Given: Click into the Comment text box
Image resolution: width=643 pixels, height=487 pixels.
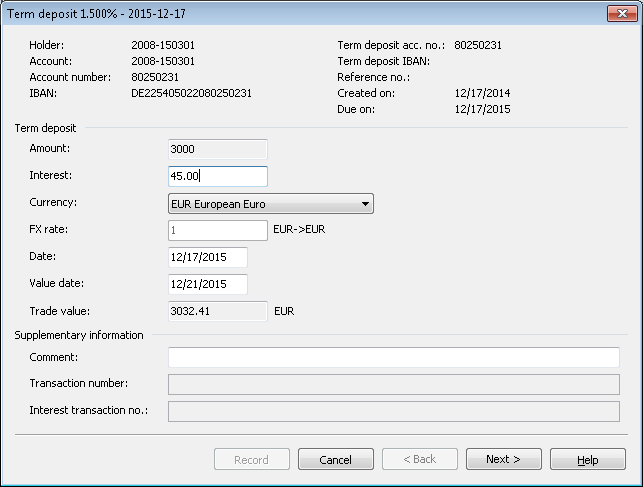Looking at the screenshot, I should point(394,357).
